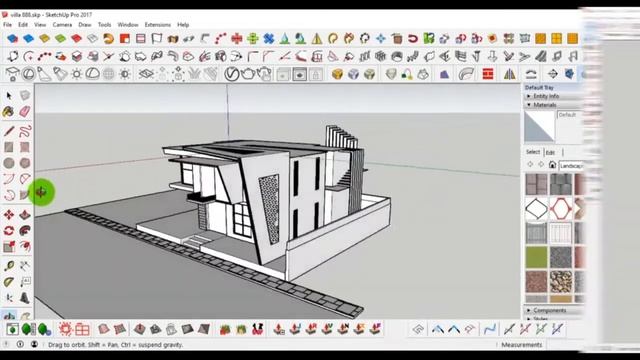Screen dimensions: 640x360
Task: Switch to the materials Edit tab
Action: [x=551, y=152]
